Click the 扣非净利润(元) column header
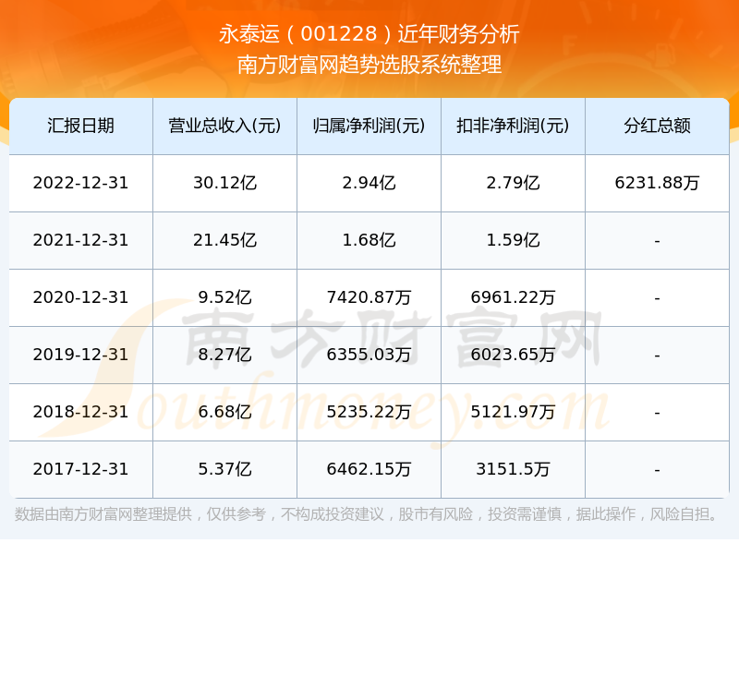739x700 pixels. [513, 126]
